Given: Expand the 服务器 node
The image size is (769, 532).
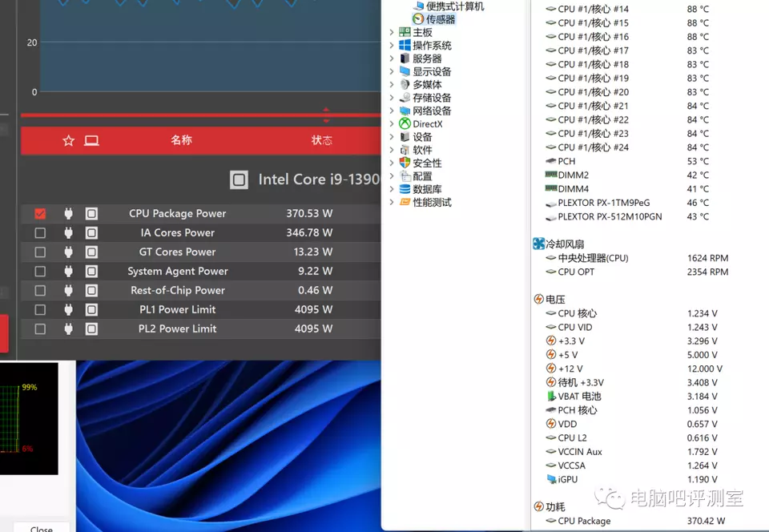Looking at the screenshot, I should tap(392, 58).
